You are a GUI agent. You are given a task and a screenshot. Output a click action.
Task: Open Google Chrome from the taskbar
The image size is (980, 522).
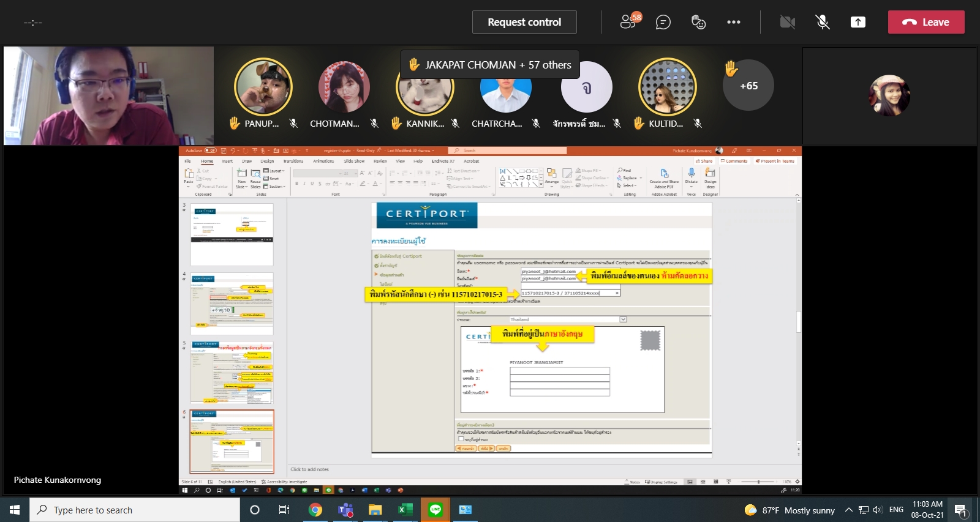click(x=315, y=510)
